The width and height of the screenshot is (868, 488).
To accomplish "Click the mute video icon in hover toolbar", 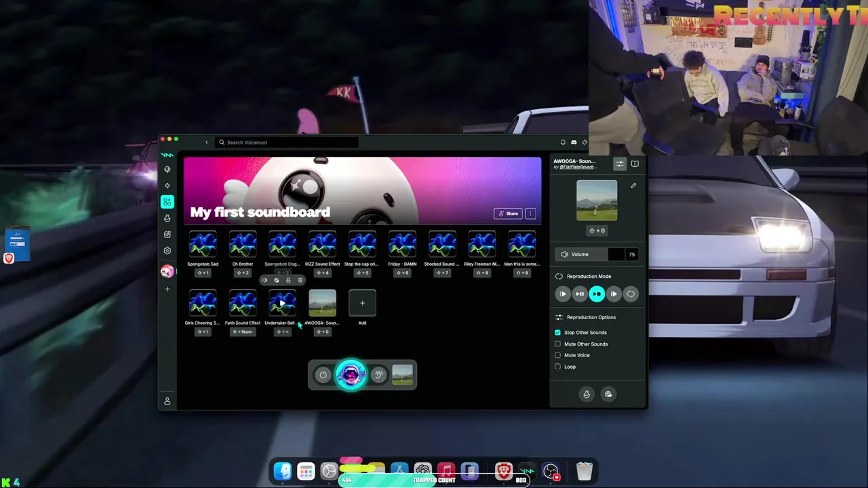I will 264,280.
